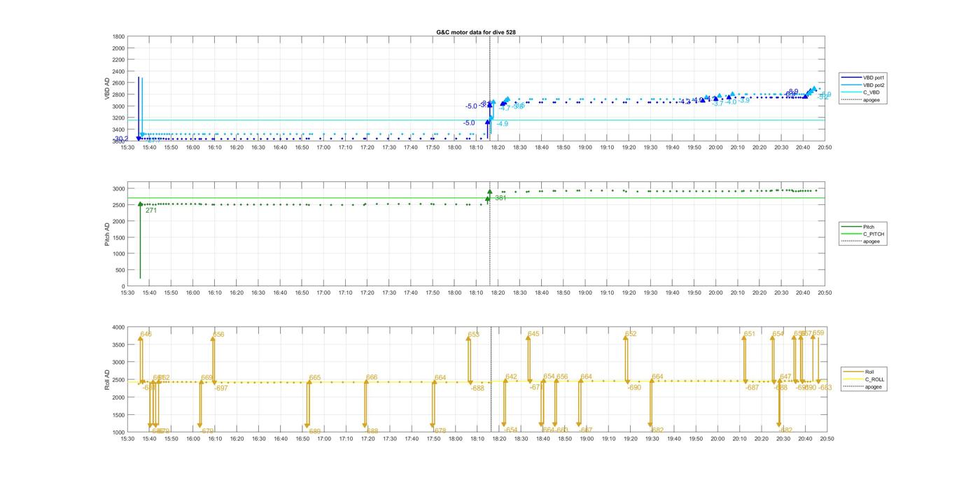Click the "500" tick on Pitch y-axis
980x485 pixels.
pos(120,270)
